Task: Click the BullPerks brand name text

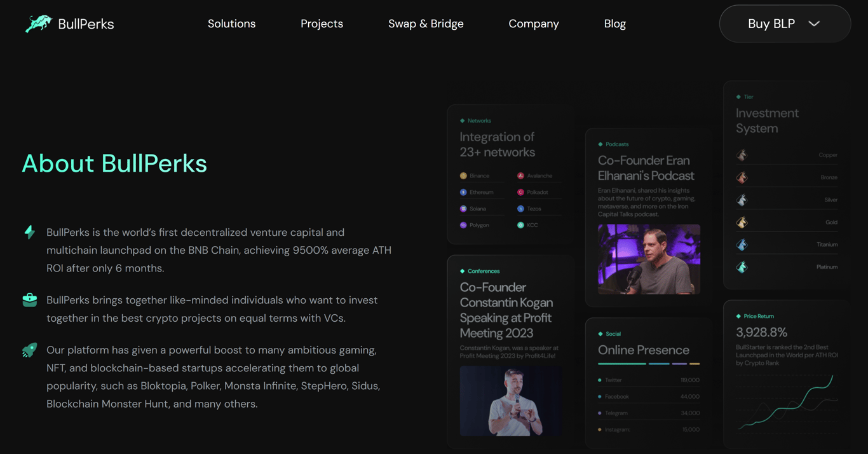Action: coord(86,24)
